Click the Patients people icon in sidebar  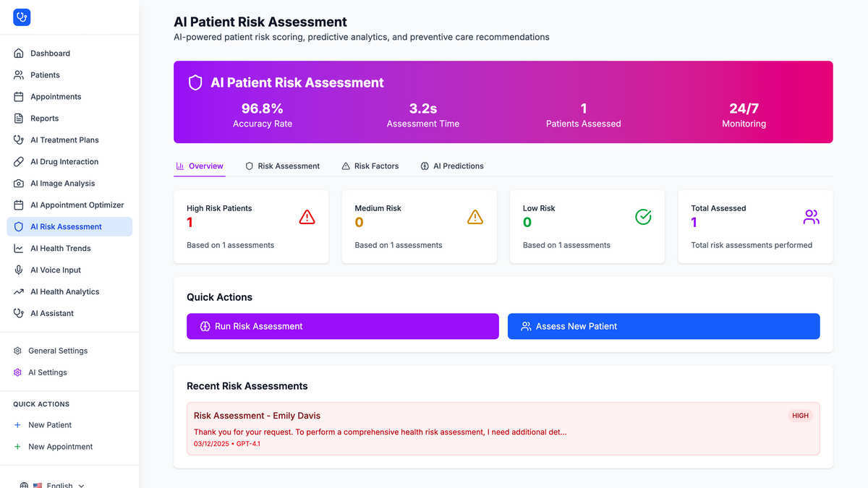pyautogui.click(x=19, y=75)
